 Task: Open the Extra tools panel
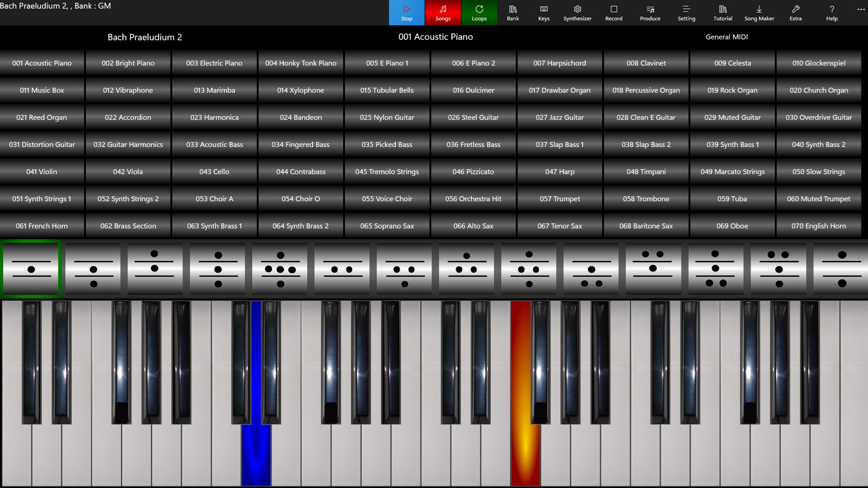(x=795, y=13)
